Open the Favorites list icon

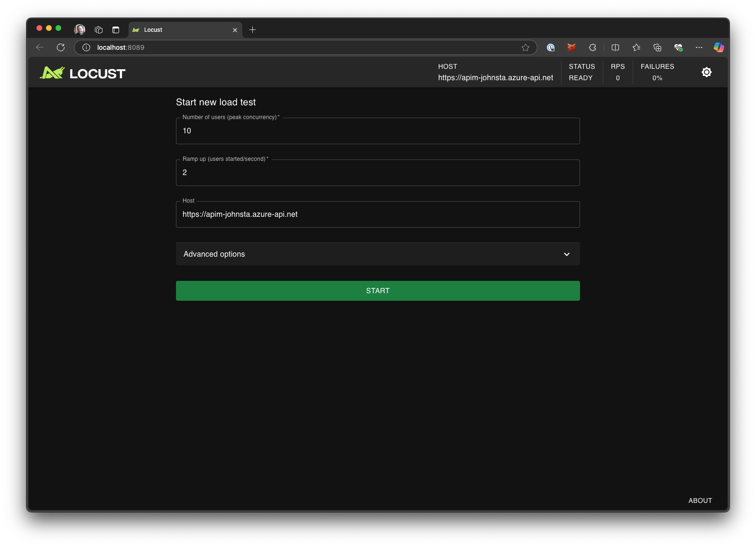point(636,47)
